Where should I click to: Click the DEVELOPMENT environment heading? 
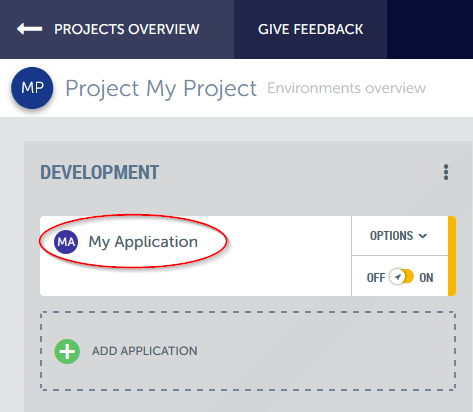click(99, 172)
